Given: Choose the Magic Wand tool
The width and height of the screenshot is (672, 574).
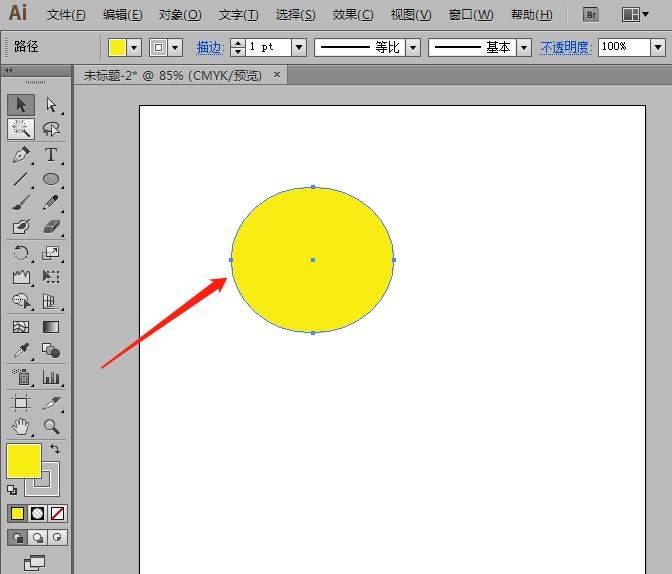Looking at the screenshot, I should [20, 129].
